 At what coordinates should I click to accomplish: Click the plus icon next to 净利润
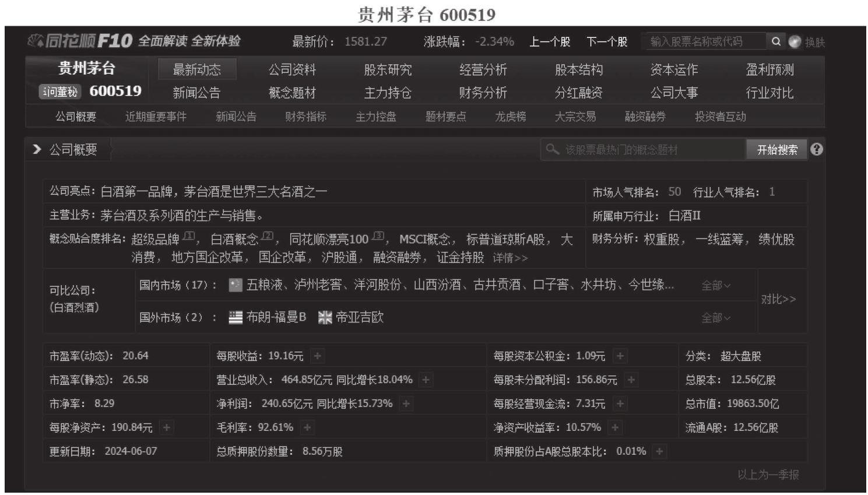(406, 403)
